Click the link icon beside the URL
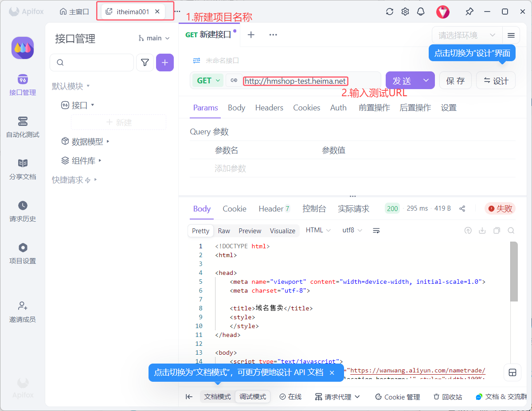The width and height of the screenshot is (532, 411). click(234, 80)
